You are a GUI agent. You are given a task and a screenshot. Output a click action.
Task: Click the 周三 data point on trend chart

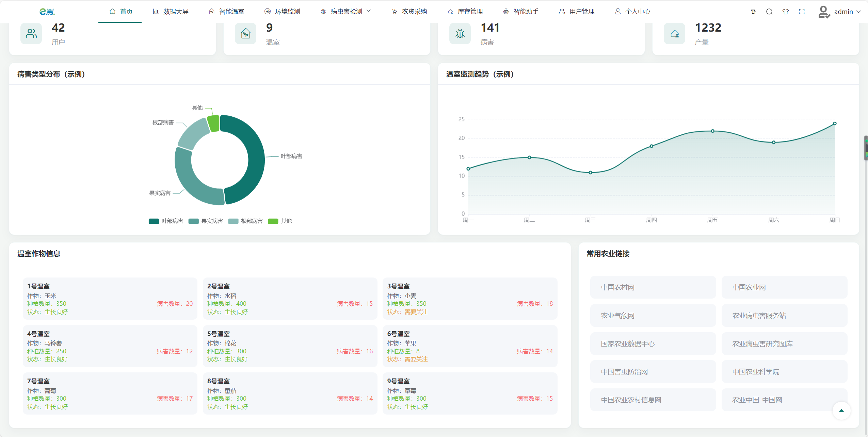click(x=590, y=173)
